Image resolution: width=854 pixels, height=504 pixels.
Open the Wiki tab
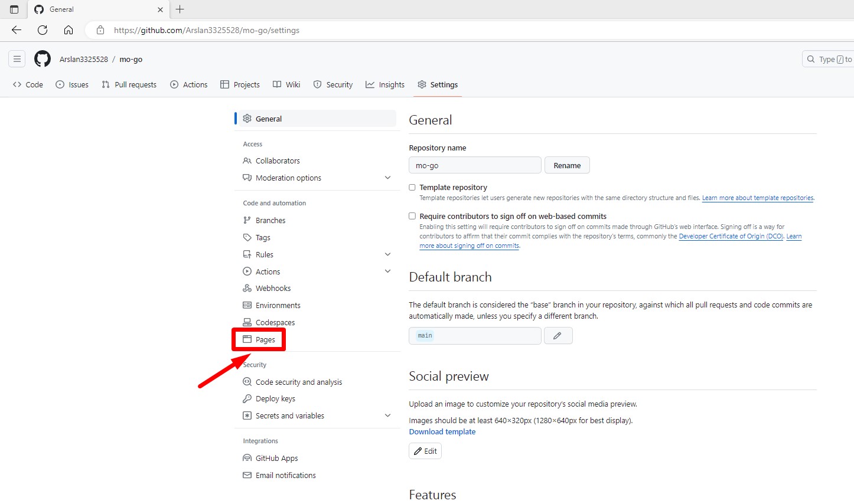pos(286,84)
